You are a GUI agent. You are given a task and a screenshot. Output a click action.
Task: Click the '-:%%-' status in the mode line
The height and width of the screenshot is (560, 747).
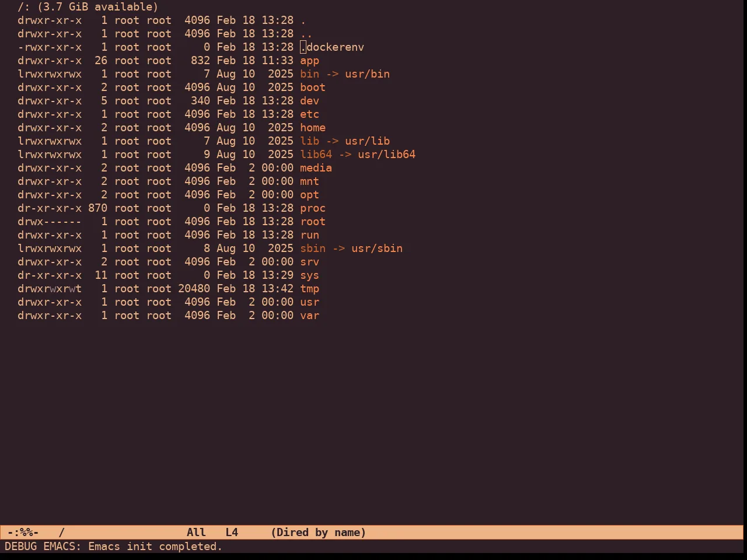23,533
